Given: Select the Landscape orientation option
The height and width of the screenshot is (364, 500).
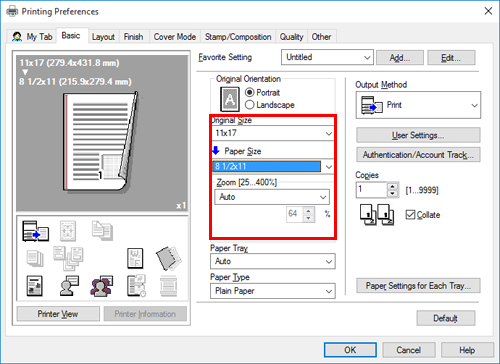Looking at the screenshot, I should [x=270, y=105].
